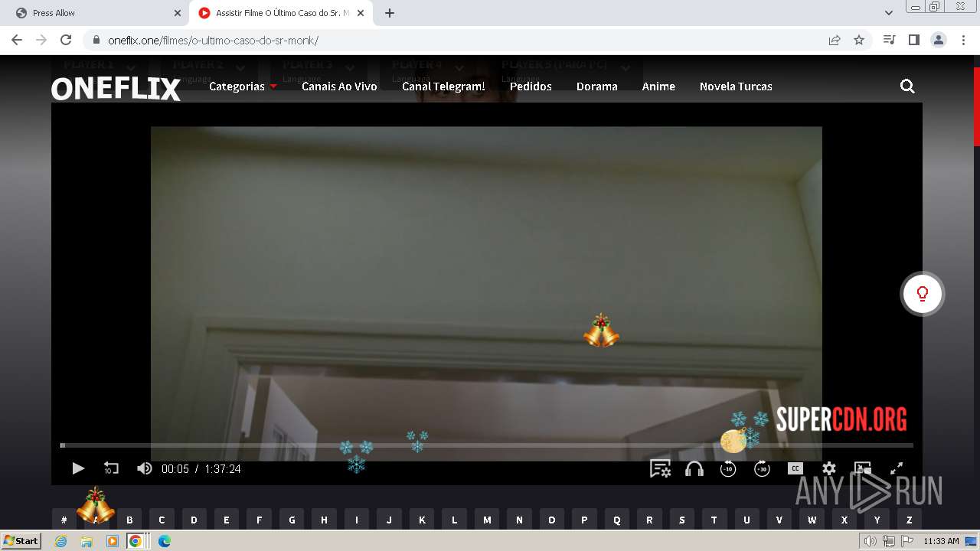
Task: Open subtitle settings icon in player
Action: [660, 468]
